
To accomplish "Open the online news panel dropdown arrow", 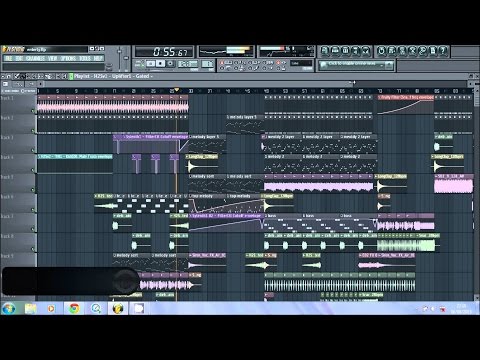I will click(389, 65).
